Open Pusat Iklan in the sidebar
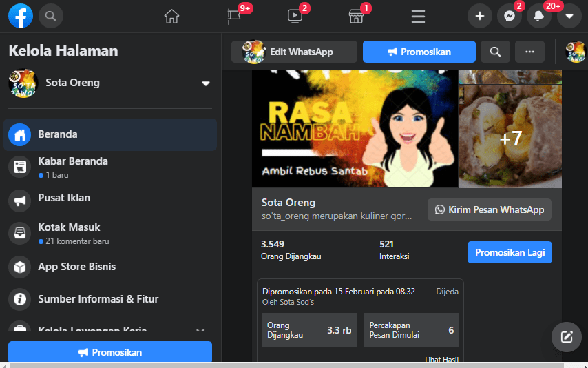588x368 pixels. tap(64, 198)
